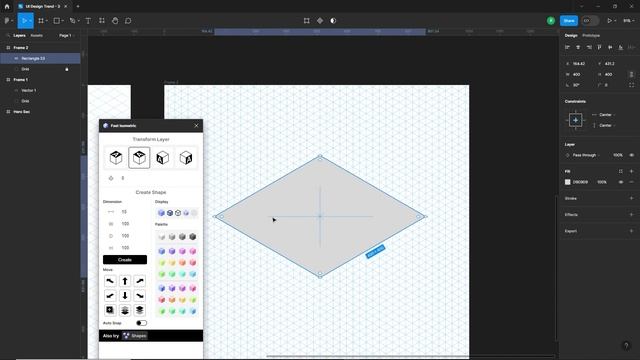The height and width of the screenshot is (360, 640).
Task: Open the Frame tool dropdown arrow
Action: (x=47, y=21)
